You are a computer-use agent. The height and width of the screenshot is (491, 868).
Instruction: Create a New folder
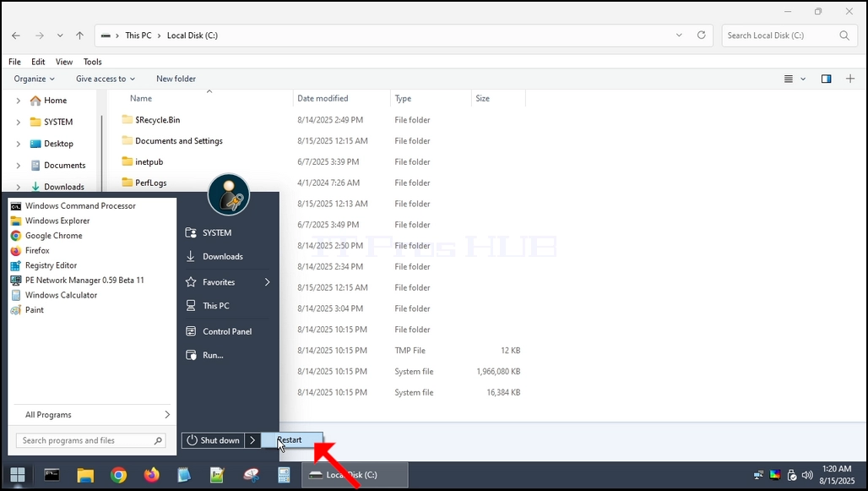click(x=176, y=79)
